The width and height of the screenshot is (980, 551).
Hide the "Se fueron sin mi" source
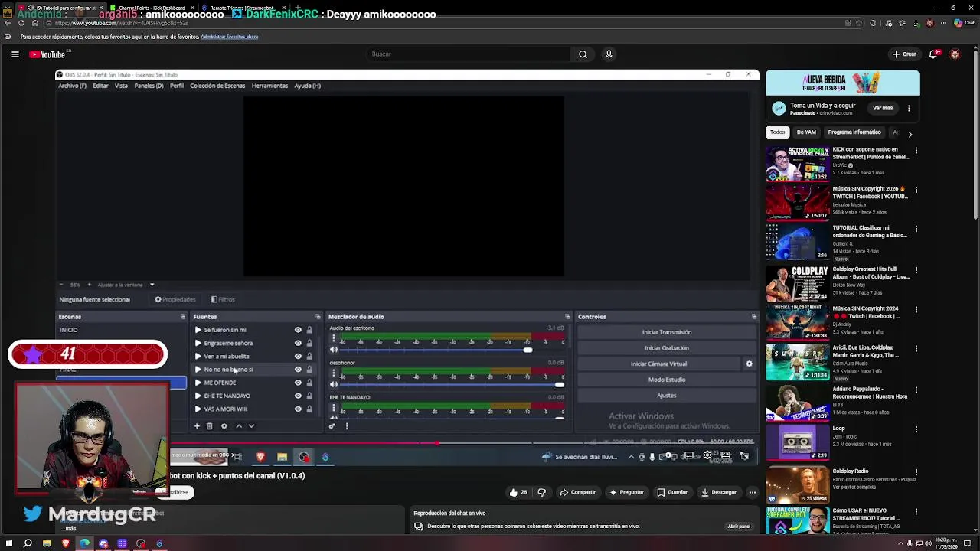pos(298,330)
